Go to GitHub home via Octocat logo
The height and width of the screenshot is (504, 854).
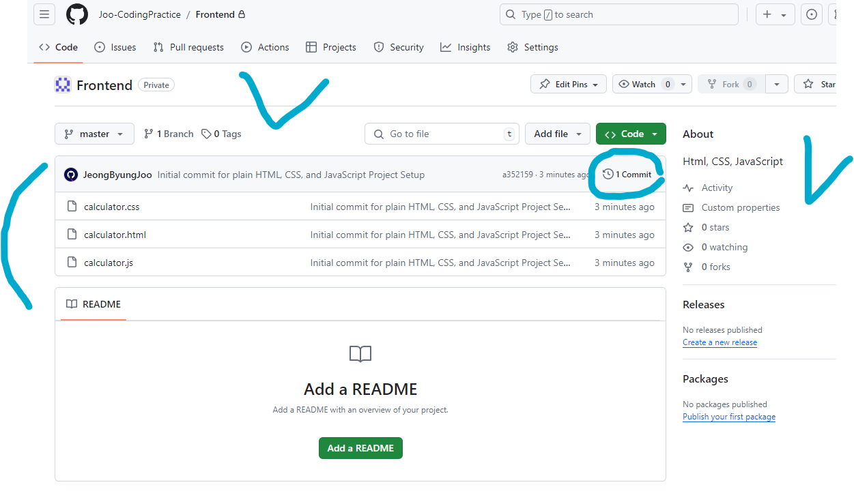pos(77,14)
